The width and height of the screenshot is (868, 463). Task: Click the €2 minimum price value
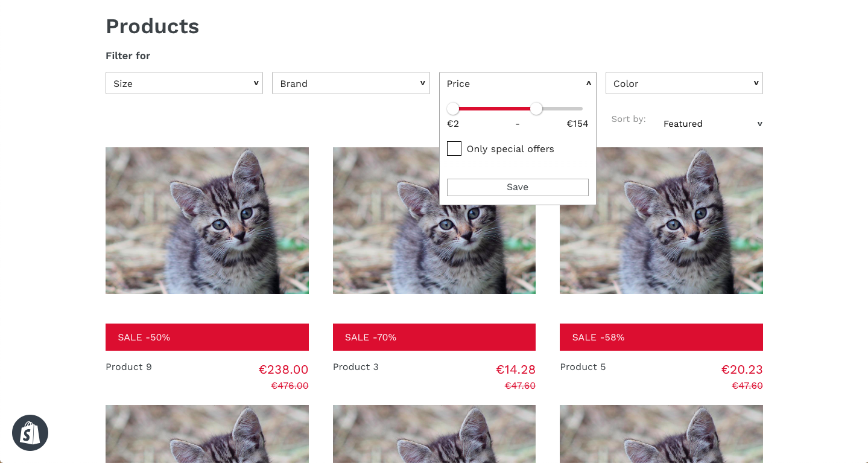[x=453, y=124]
